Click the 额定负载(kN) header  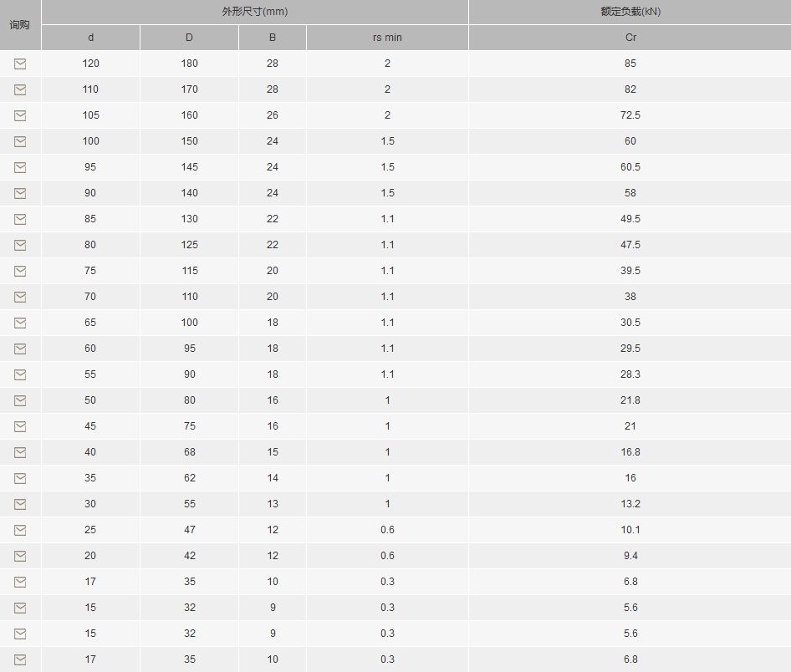pyautogui.click(x=630, y=12)
